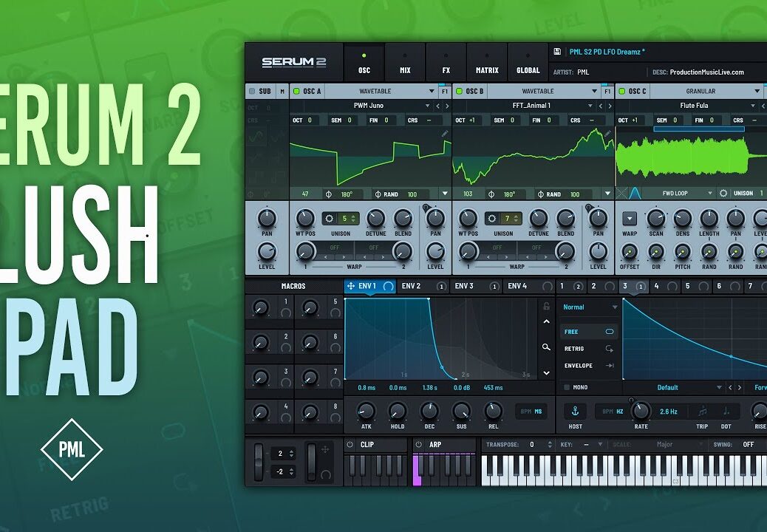The width and height of the screenshot is (767, 532).
Task: Click the LFO RATE knob
Action: 641,412
